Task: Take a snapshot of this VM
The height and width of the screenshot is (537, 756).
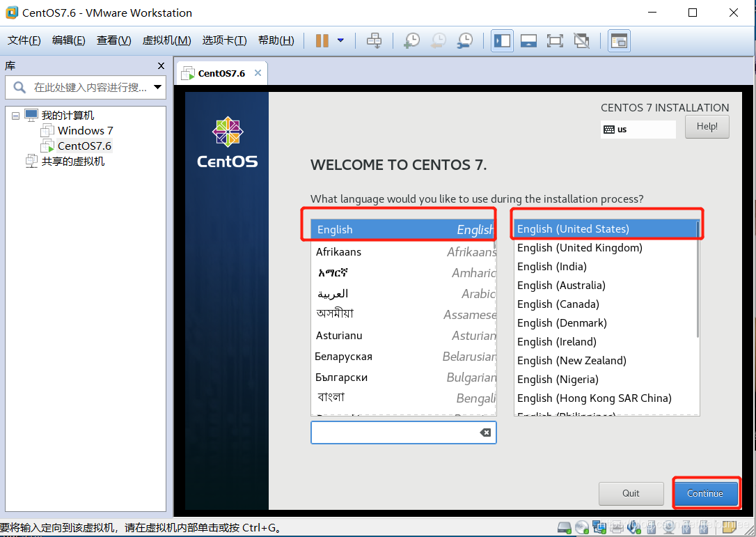Action: [x=411, y=40]
